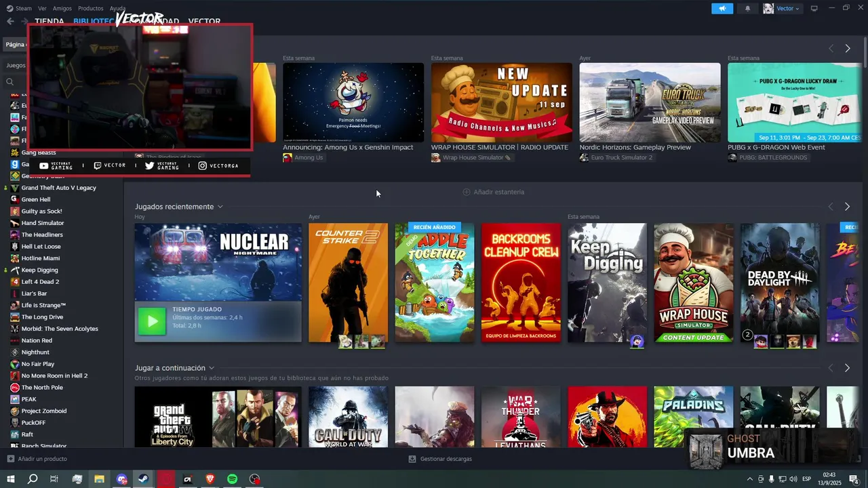
Task: Open the Paddle Together cover
Action: tap(435, 283)
